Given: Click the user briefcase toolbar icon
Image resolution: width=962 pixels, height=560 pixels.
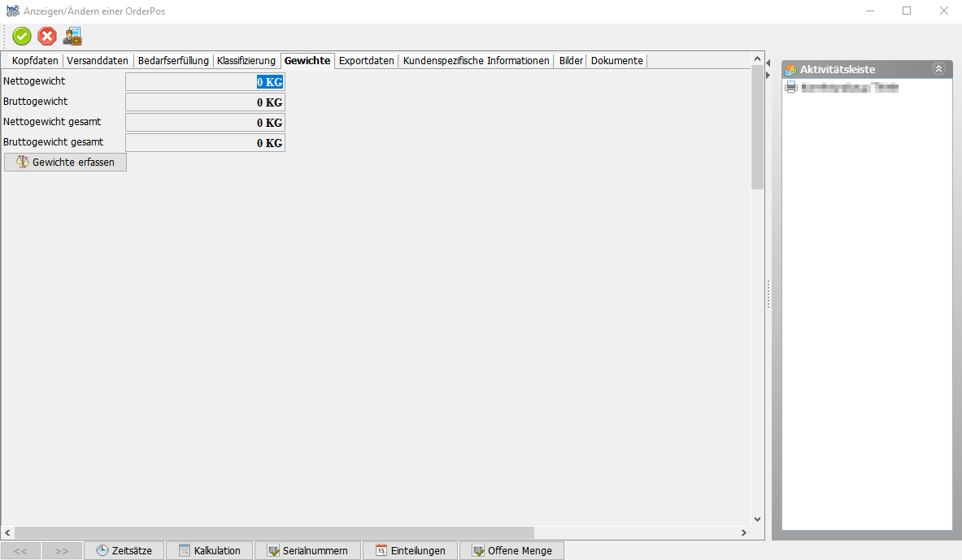Looking at the screenshot, I should pos(72,37).
